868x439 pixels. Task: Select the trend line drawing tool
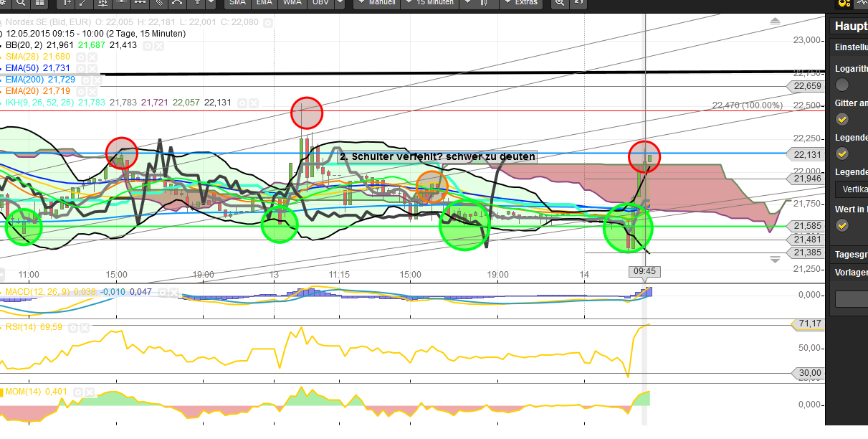click(x=85, y=3)
